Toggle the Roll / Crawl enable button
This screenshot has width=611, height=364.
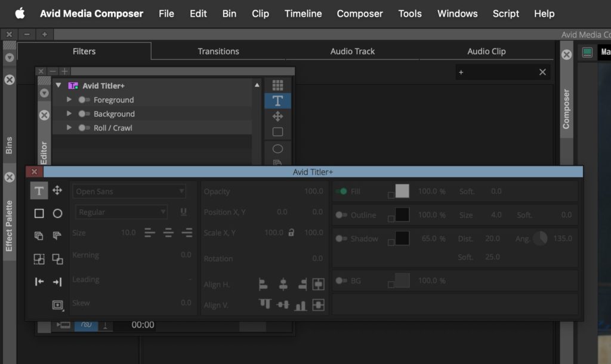click(84, 128)
